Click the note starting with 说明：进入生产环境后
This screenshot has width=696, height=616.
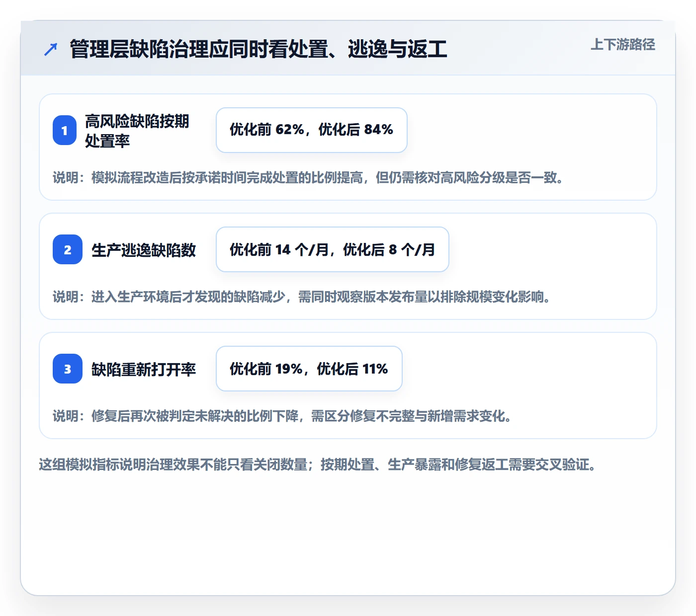(302, 297)
